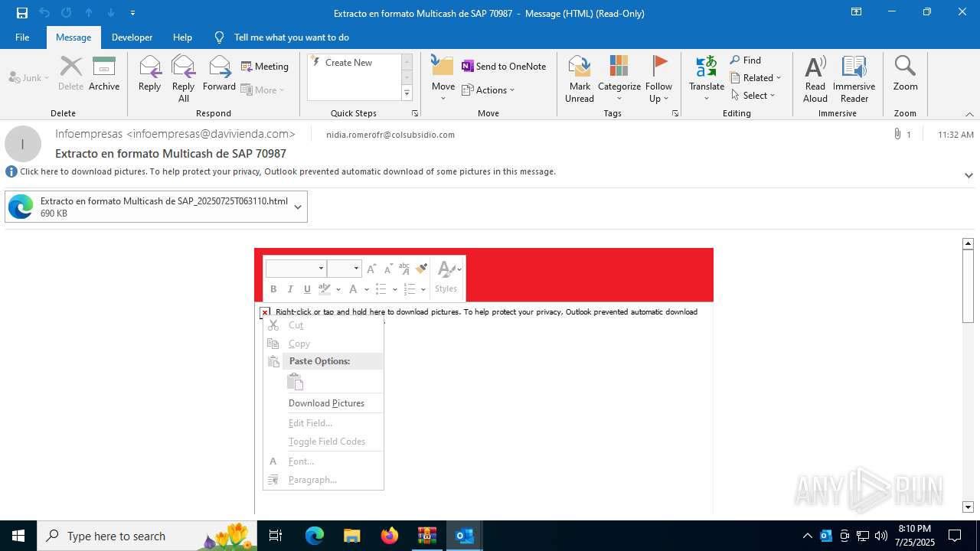Image resolution: width=980 pixels, height=551 pixels.
Task: Reply with a Meeting
Action: [x=265, y=67]
